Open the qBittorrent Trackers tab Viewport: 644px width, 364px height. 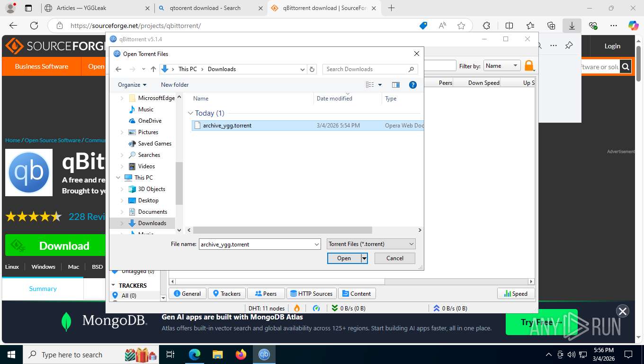pyautogui.click(x=227, y=294)
